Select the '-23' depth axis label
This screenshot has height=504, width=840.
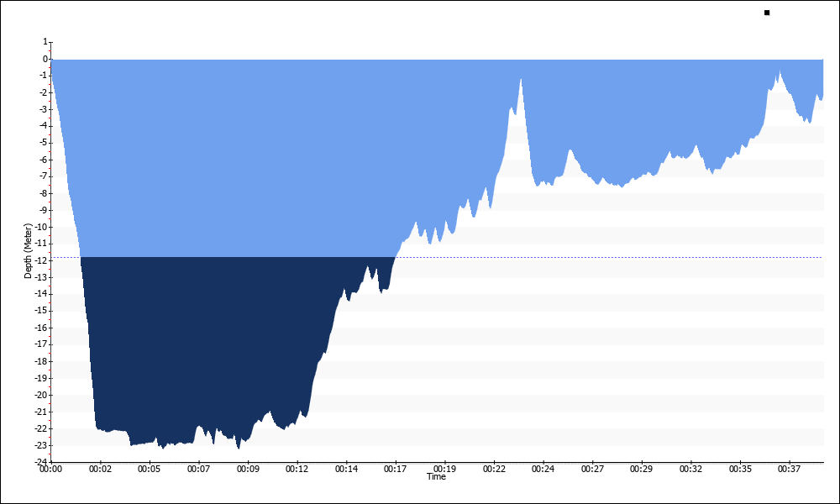click(41, 445)
